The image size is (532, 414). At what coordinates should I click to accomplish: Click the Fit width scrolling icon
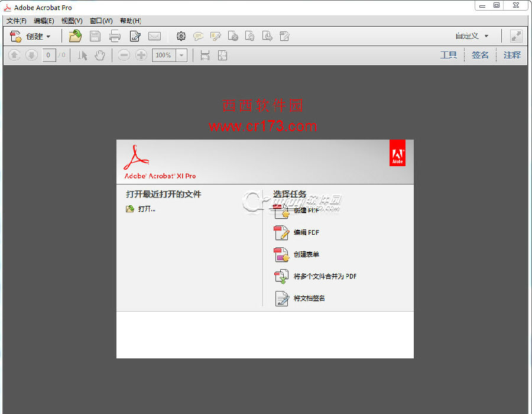[205, 56]
